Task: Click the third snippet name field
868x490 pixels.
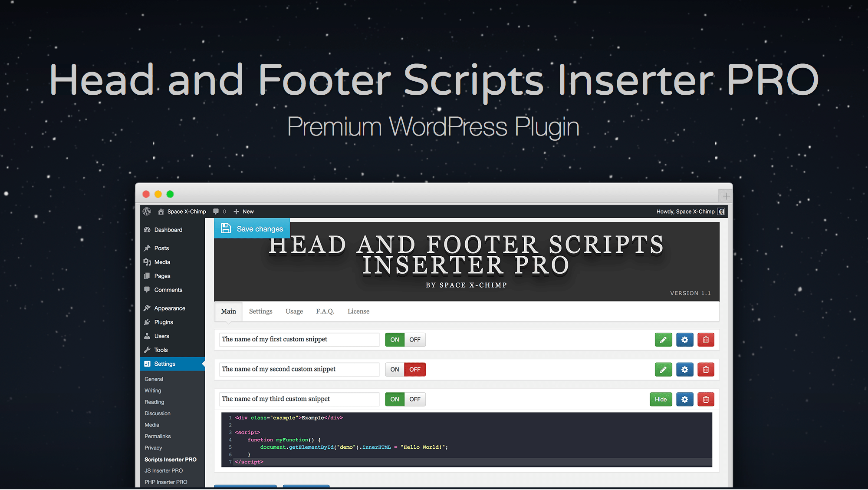Action: click(299, 399)
